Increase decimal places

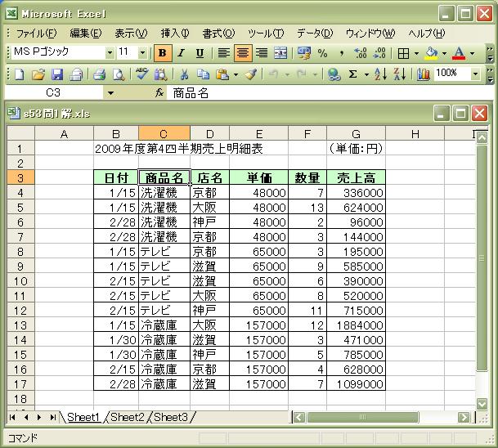click(361, 53)
